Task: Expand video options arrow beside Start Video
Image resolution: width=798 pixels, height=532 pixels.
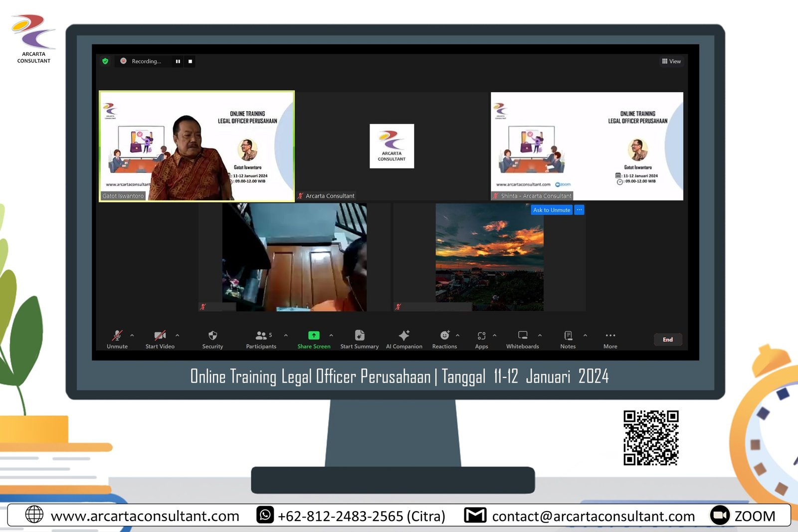Action: pos(178,336)
